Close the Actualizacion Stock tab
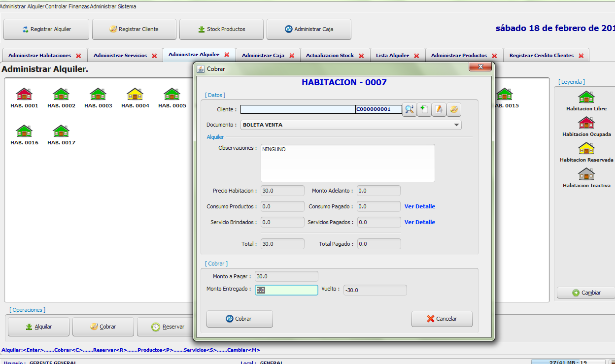The height and width of the screenshot is (364, 615). click(x=361, y=56)
